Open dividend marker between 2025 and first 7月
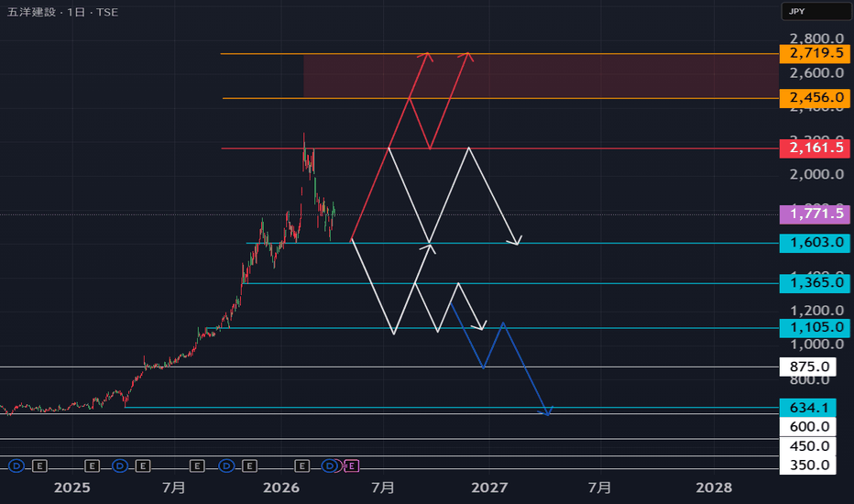854x504 pixels. tap(120, 466)
